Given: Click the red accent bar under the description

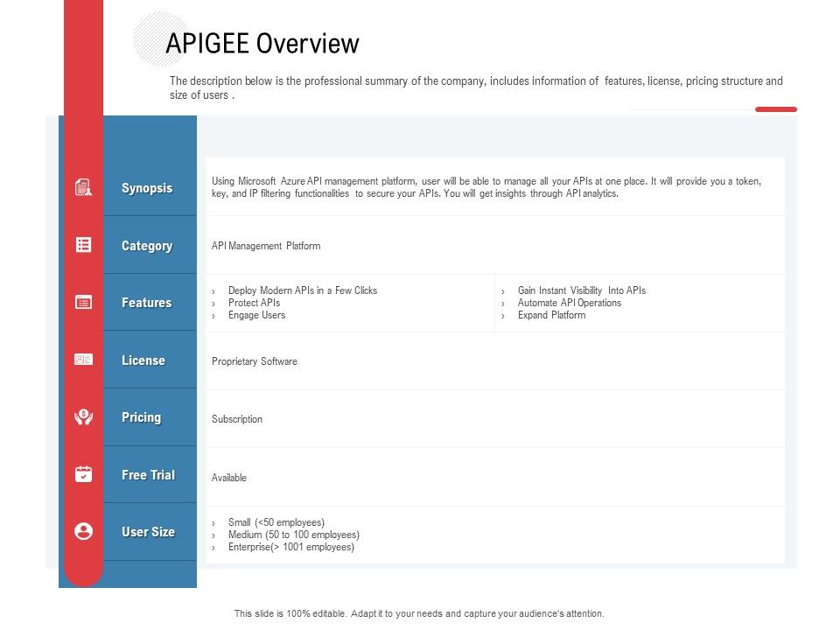Looking at the screenshot, I should [775, 110].
